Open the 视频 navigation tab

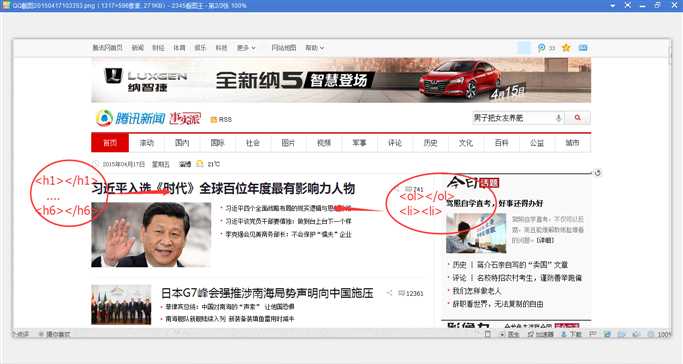324,143
